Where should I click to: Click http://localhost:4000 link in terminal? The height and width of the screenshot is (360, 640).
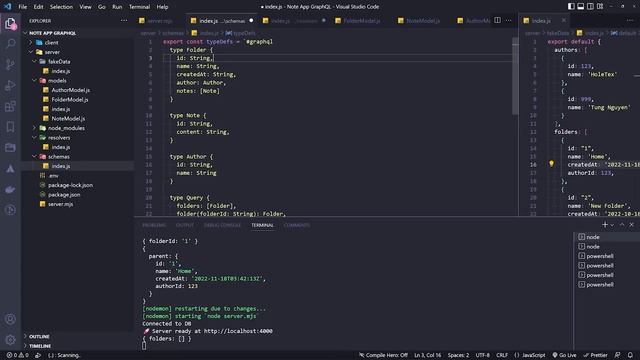click(x=238, y=331)
